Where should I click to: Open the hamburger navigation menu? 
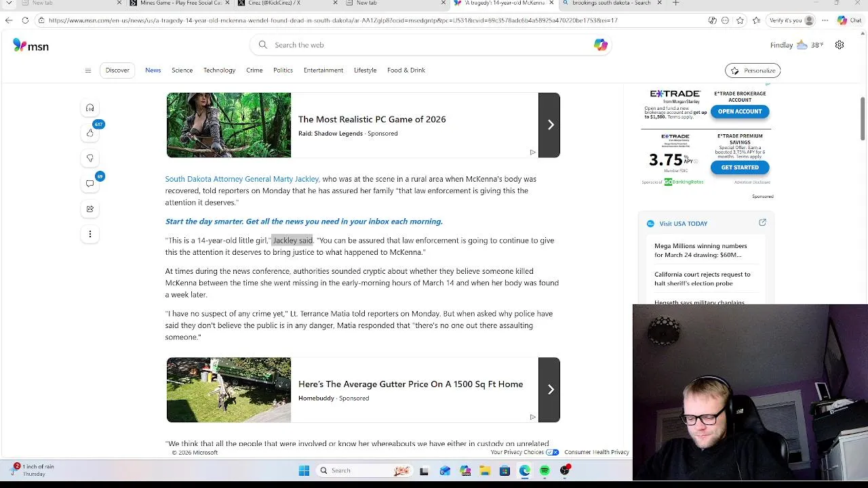point(87,70)
